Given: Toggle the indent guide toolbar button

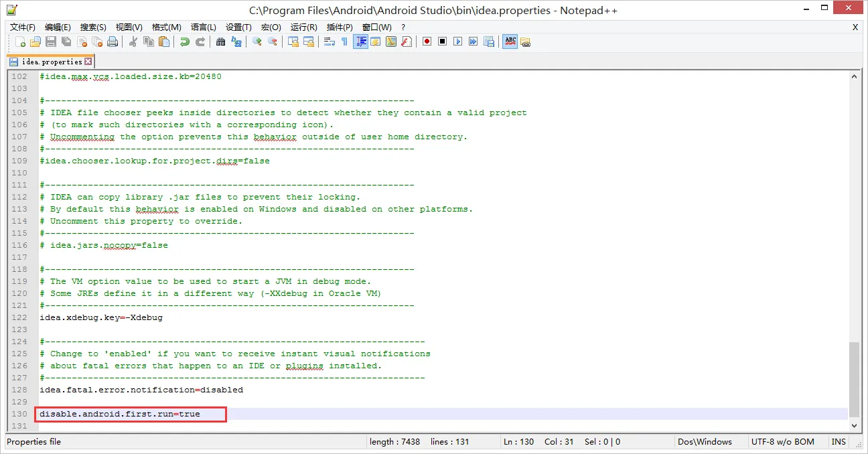Looking at the screenshot, I should click(361, 42).
